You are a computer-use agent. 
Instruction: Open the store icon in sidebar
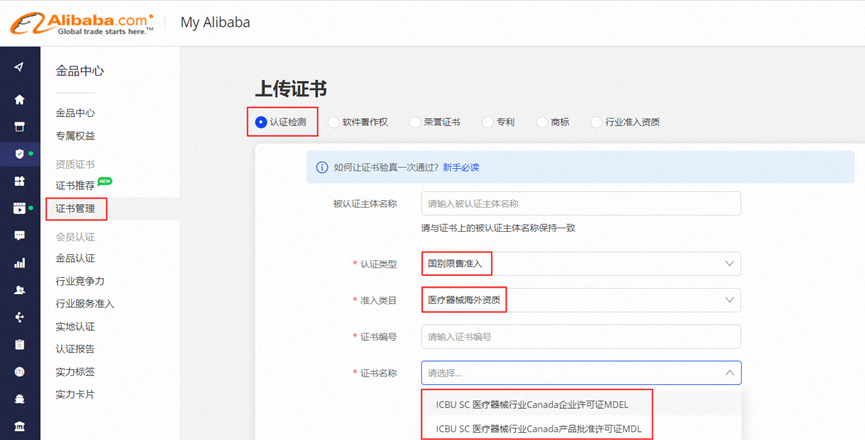[x=19, y=127]
